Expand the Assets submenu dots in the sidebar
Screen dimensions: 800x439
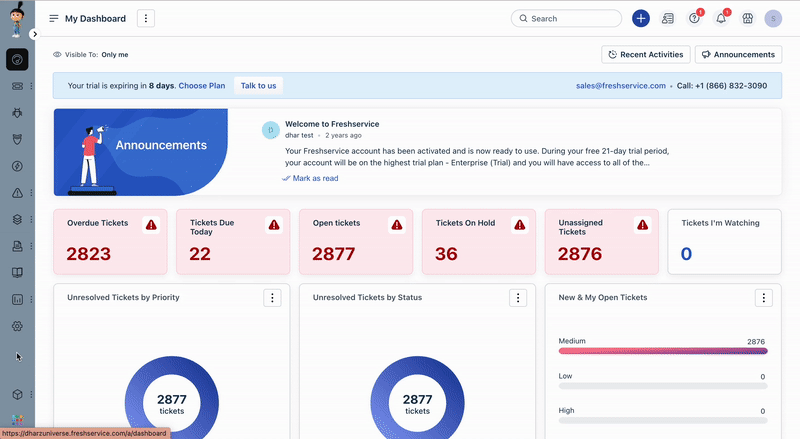[31, 220]
